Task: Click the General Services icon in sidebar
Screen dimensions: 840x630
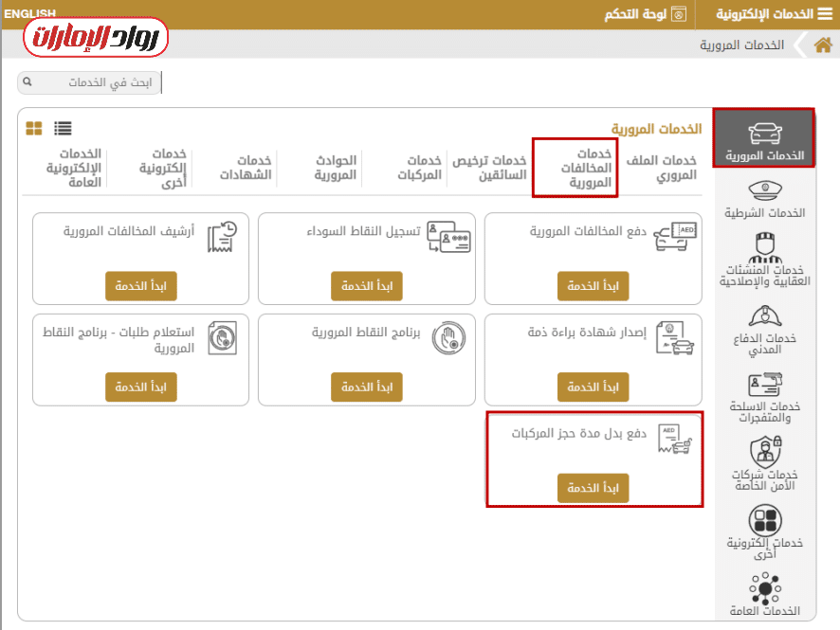Action: pyautogui.click(x=766, y=589)
